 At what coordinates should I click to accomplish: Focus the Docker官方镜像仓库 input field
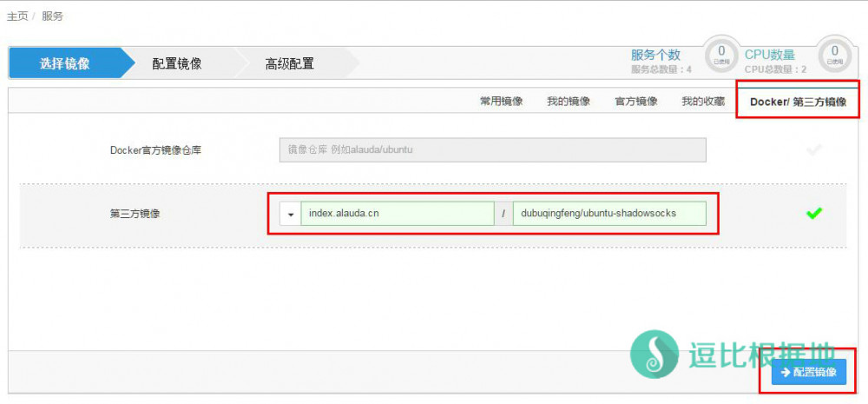(492, 150)
